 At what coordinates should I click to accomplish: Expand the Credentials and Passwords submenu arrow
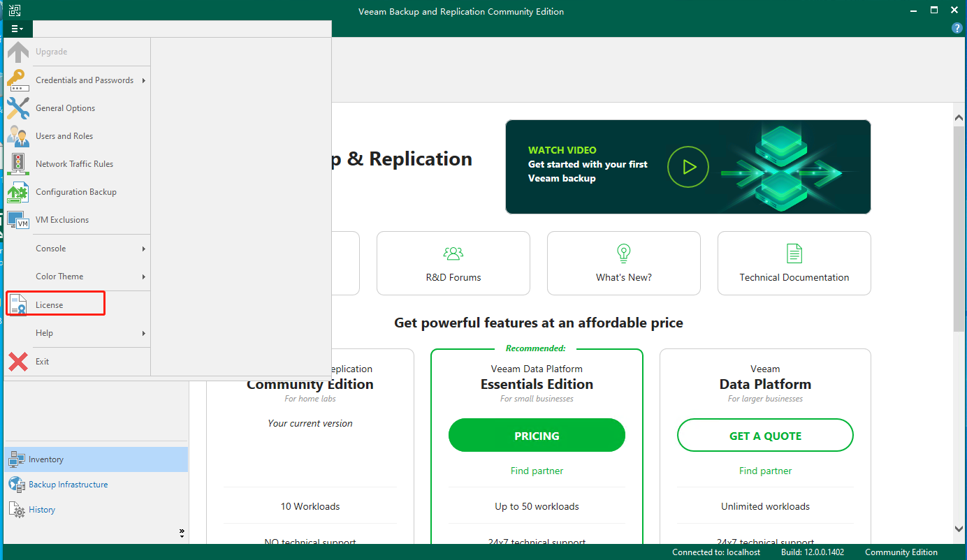point(144,80)
